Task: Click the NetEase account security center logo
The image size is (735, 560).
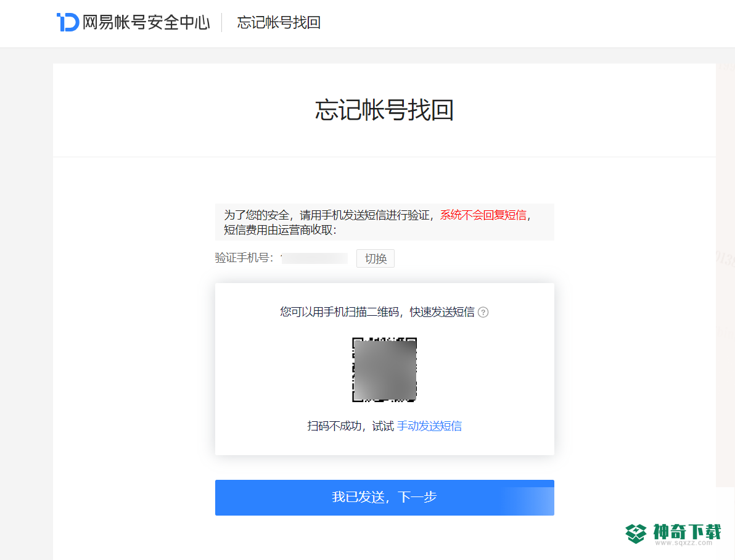Action: click(x=67, y=22)
